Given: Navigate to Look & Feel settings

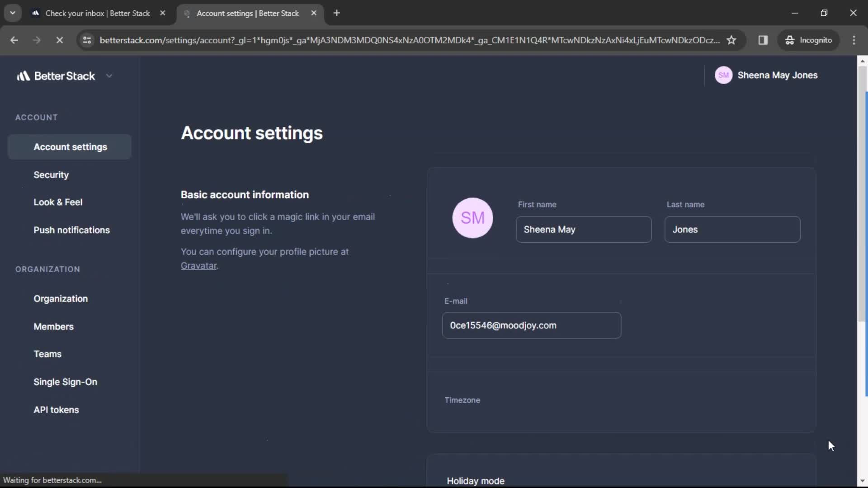Looking at the screenshot, I should (x=58, y=202).
